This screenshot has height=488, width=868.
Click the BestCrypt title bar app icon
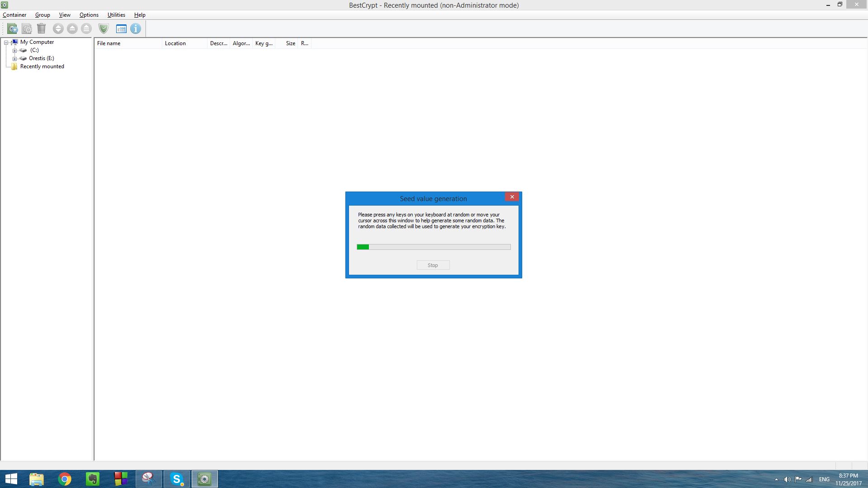[x=5, y=5]
